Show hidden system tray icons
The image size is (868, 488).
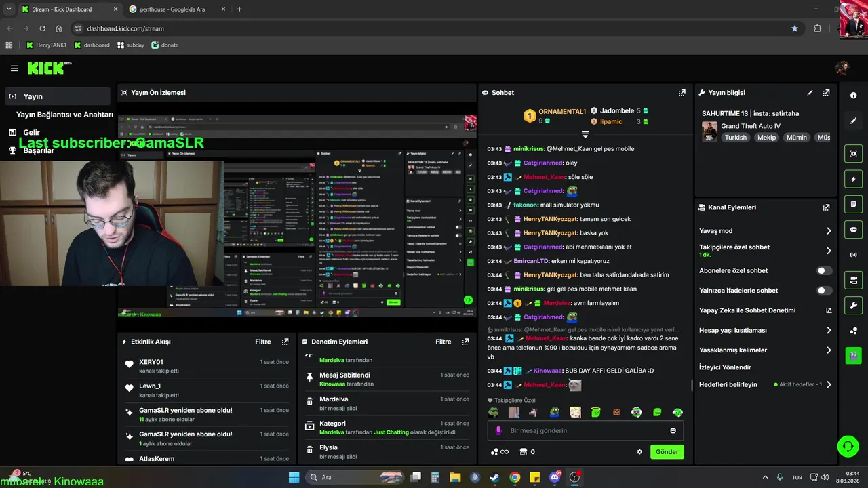[x=765, y=477]
